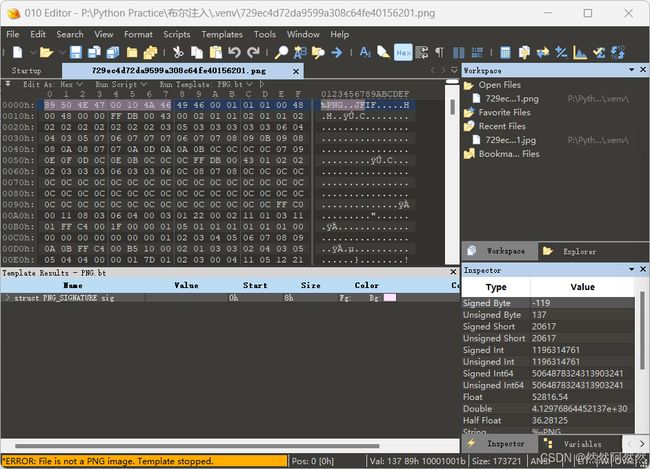Click the Convert arrows icon

[x=543, y=52]
